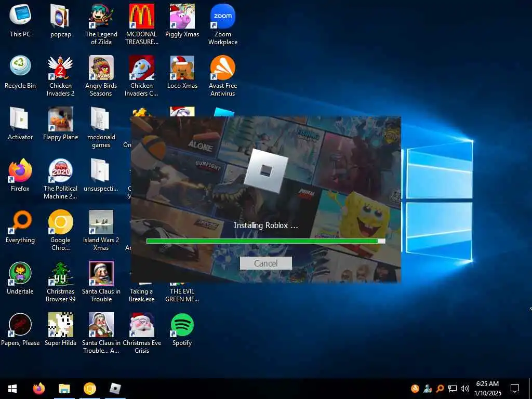532x399 pixels.
Task: Select Google Chrome desktop shortcut
Action: 60,230
